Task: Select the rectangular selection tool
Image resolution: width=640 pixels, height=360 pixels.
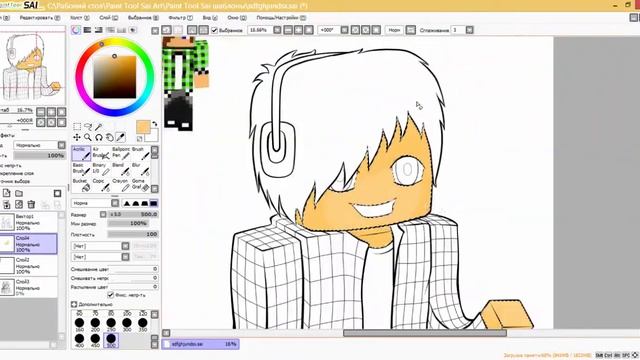Action: pyautogui.click(x=77, y=127)
